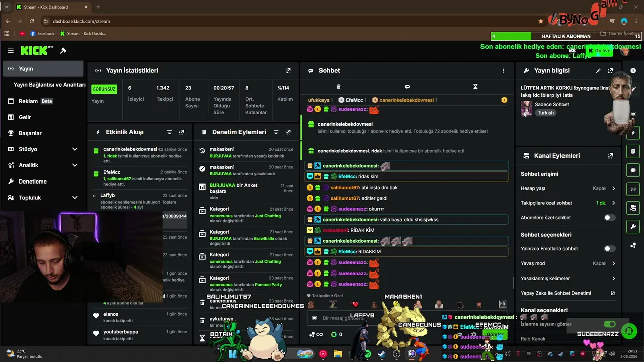Open File Explorer from the taskbar
Image resolution: width=644 pixels, height=362 pixels.
tap(338, 354)
